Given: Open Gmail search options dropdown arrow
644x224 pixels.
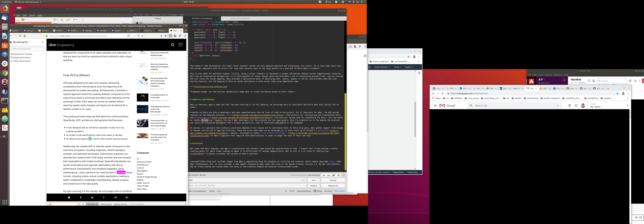Looking at the screenshot, I should [557, 106].
